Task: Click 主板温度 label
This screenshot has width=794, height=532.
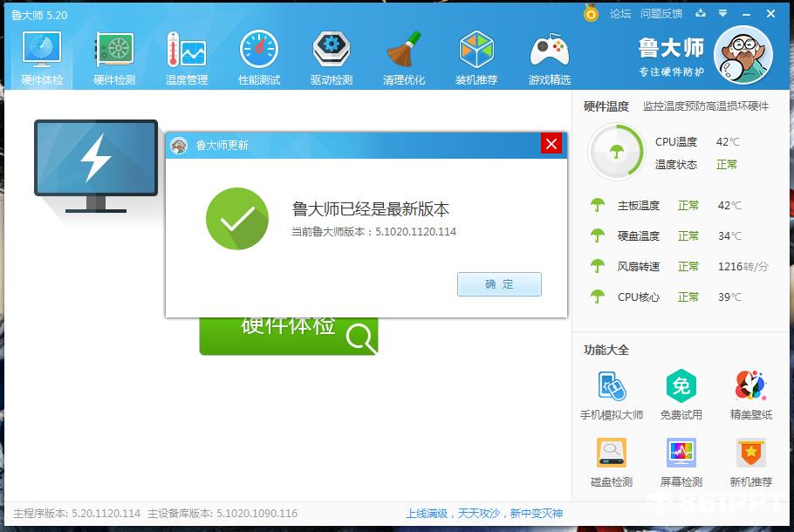Action: (639, 206)
